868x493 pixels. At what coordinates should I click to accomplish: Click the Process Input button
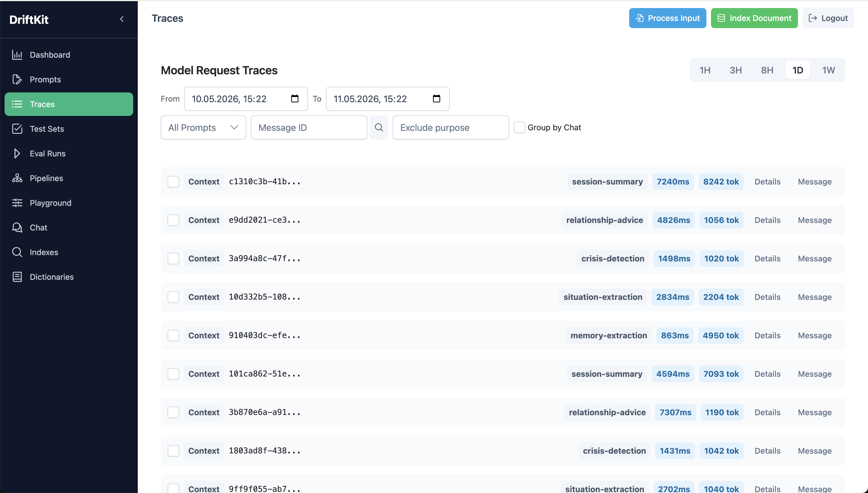668,18
